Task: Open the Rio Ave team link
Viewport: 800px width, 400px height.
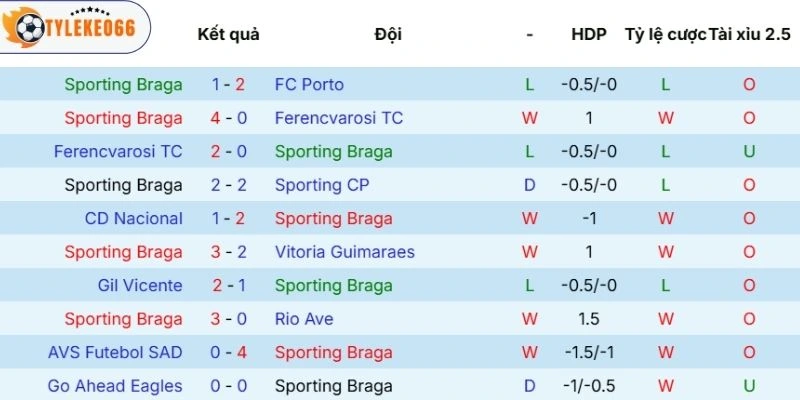Action: point(304,319)
